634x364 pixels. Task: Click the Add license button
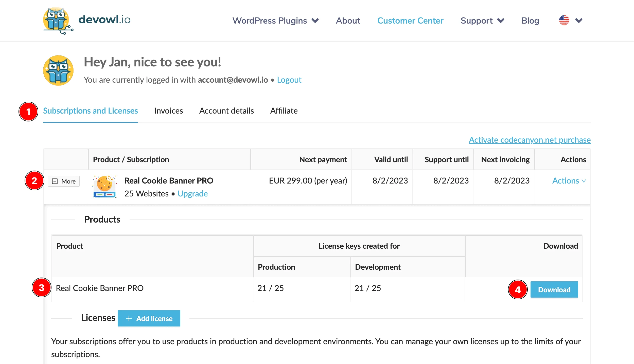[x=149, y=318]
